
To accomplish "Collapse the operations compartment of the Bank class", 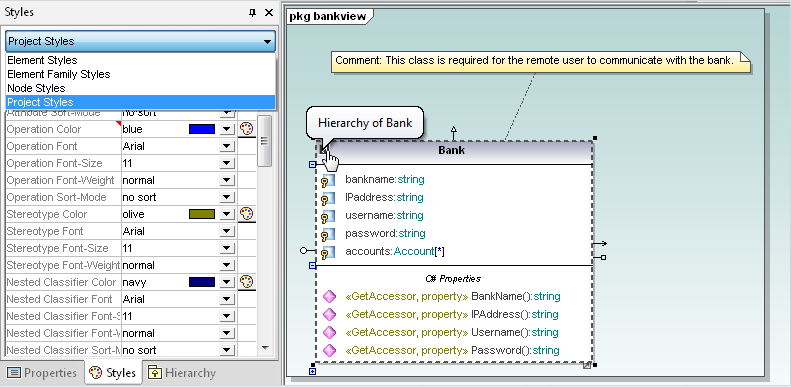I will (312, 265).
